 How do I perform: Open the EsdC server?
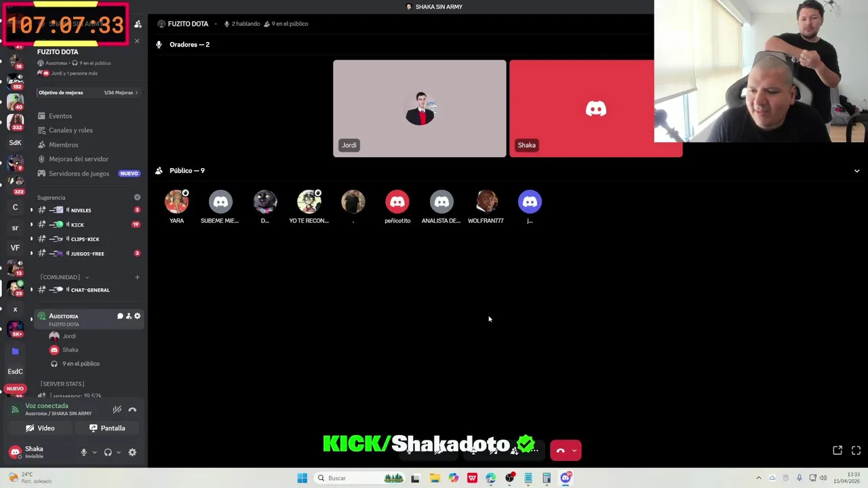coord(15,371)
